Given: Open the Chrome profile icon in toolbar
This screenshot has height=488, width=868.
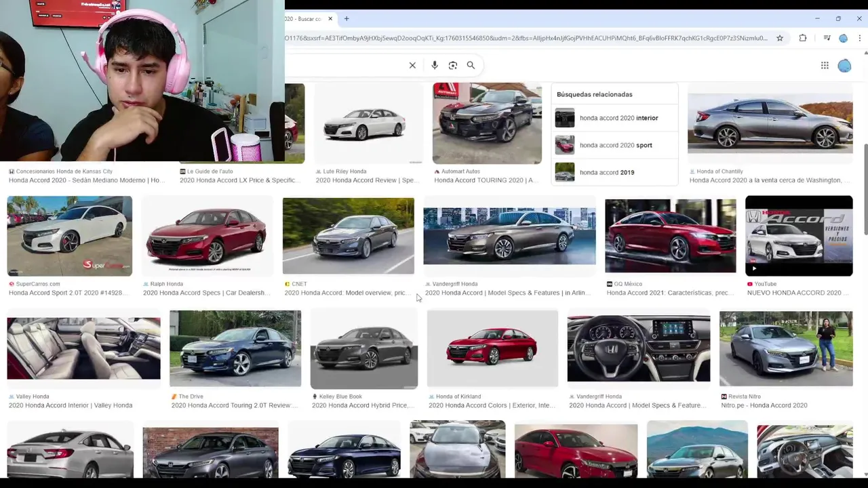Looking at the screenshot, I should [844, 38].
